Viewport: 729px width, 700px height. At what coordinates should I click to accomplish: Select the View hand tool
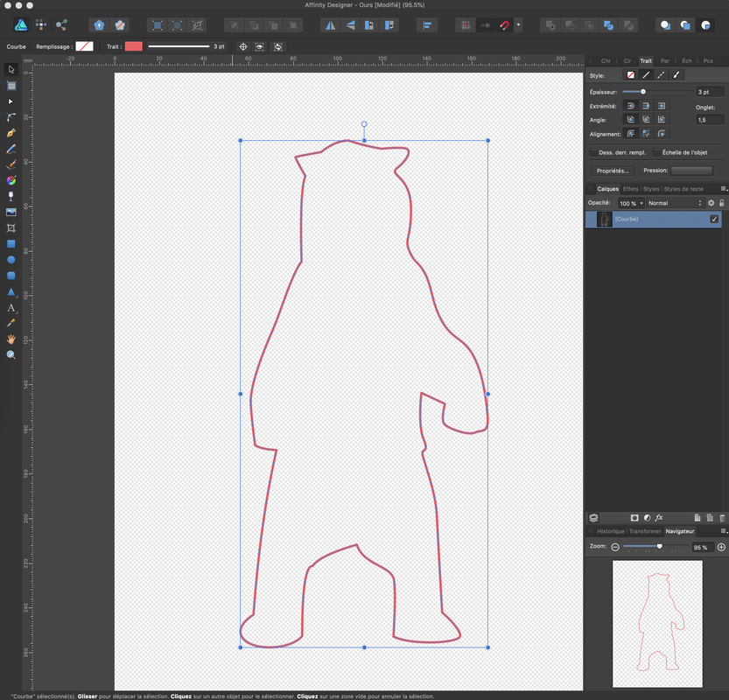pos(11,339)
